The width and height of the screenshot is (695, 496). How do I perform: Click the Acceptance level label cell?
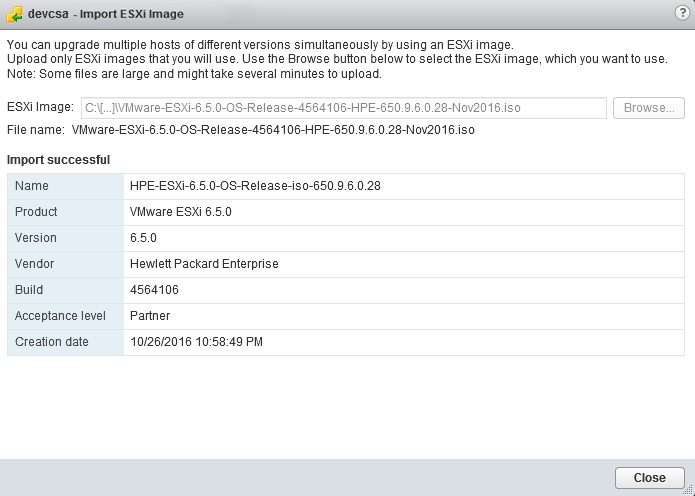(66, 316)
